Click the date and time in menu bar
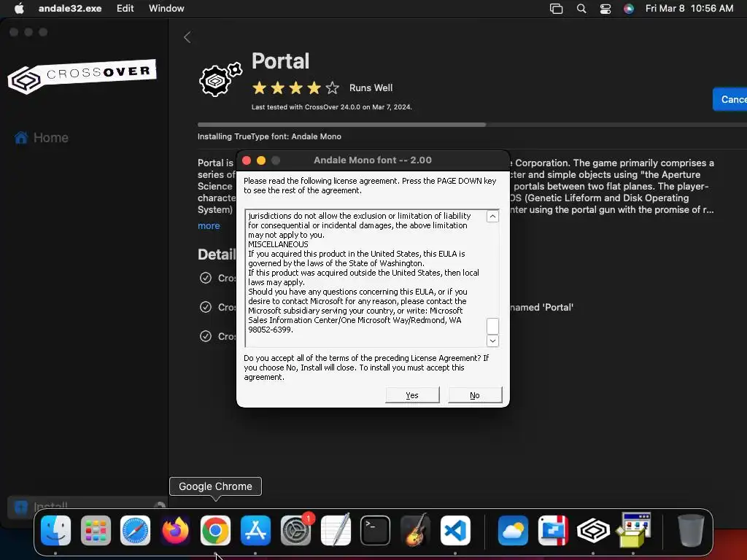Image resolution: width=747 pixels, height=560 pixels. (689, 8)
